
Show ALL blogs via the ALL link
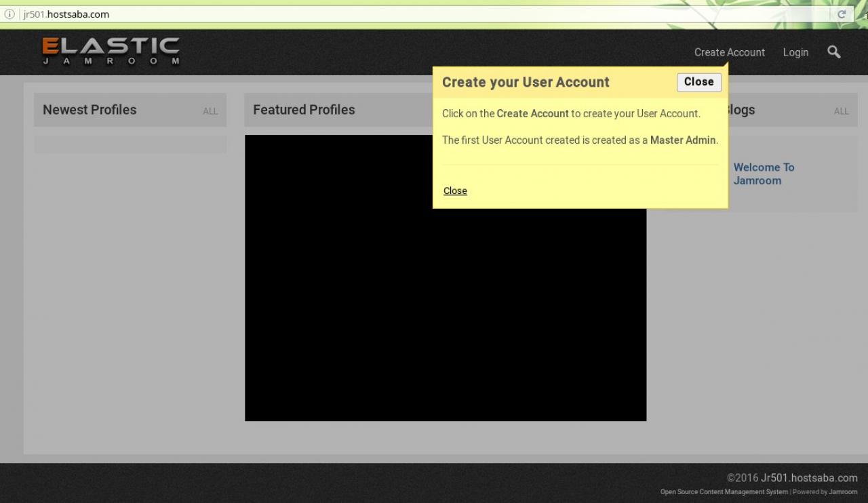(842, 111)
